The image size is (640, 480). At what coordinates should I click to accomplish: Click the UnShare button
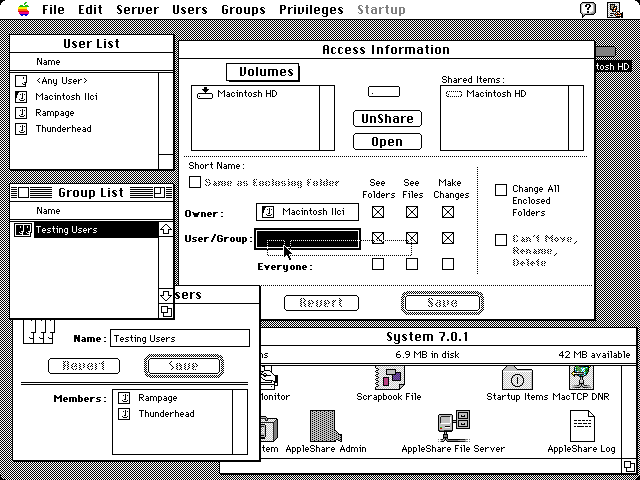(x=387, y=119)
